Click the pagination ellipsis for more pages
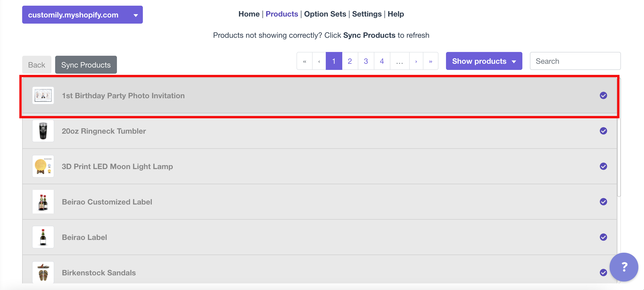Image resolution: width=644 pixels, height=290 pixels. pos(400,61)
